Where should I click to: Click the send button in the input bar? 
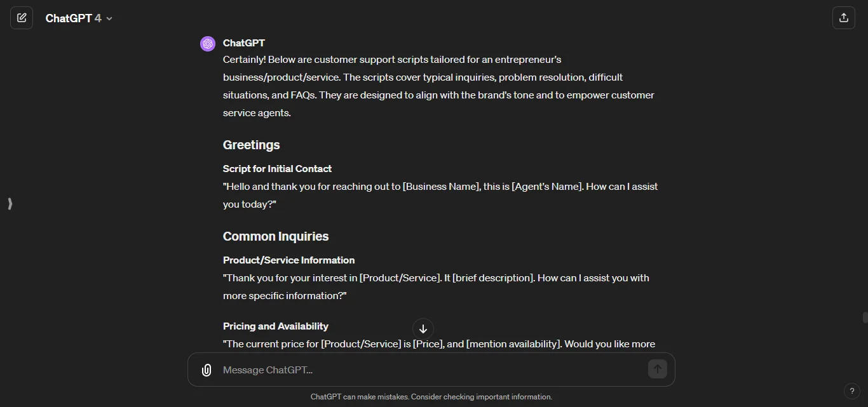click(x=657, y=369)
